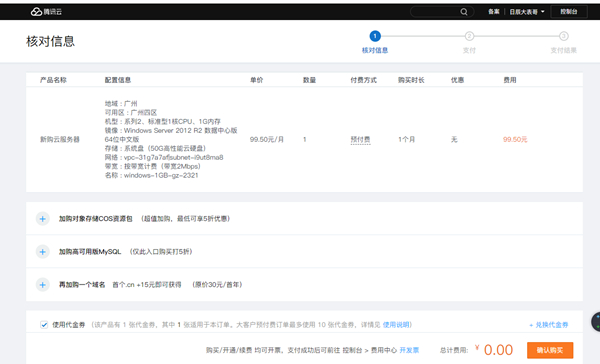Click the 预付费 payment method text

pyautogui.click(x=360, y=140)
